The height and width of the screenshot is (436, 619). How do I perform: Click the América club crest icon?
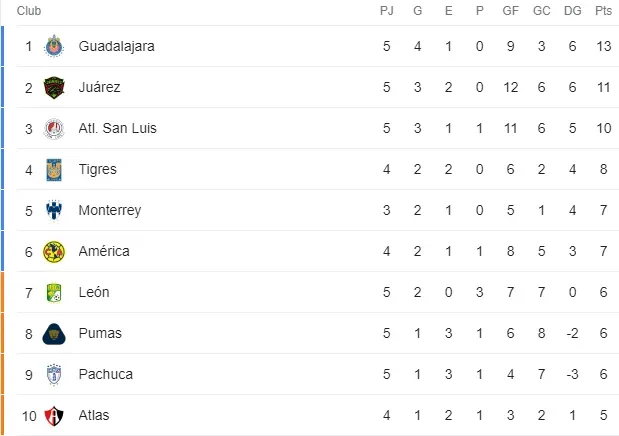[54, 252]
